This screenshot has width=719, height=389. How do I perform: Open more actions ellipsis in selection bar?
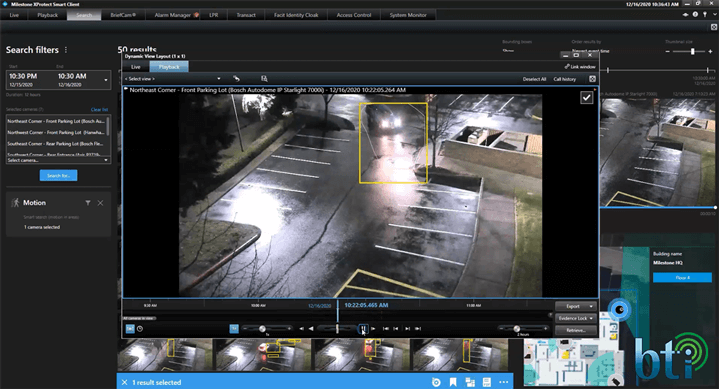pos(503,382)
